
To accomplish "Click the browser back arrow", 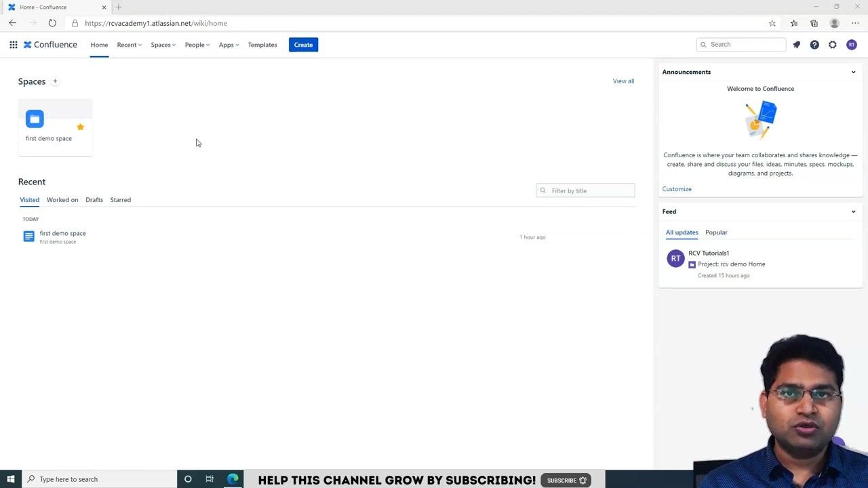I will click(12, 23).
